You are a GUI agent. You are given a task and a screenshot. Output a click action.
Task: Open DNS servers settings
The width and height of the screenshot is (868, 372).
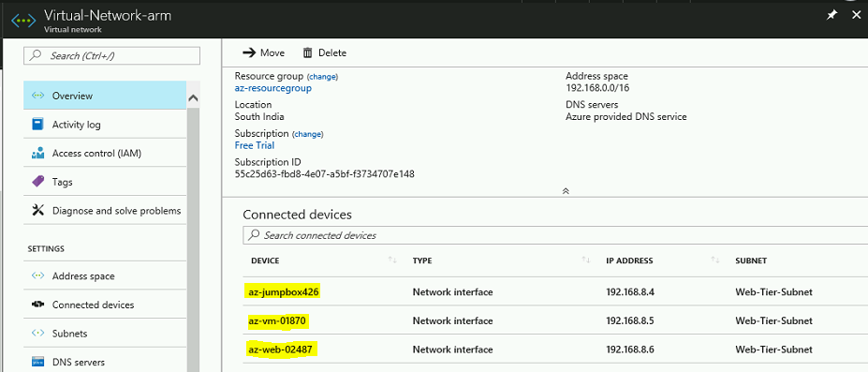[x=105, y=362]
